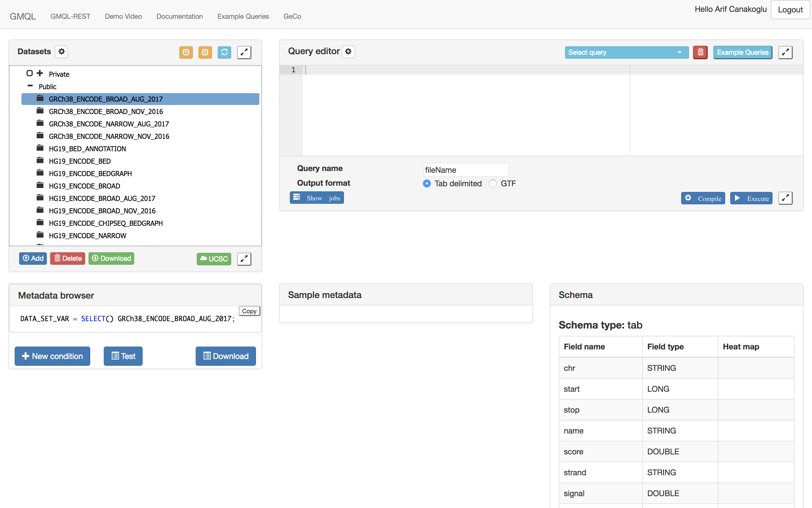
Task: Select Tab delimited output format
Action: (x=427, y=183)
